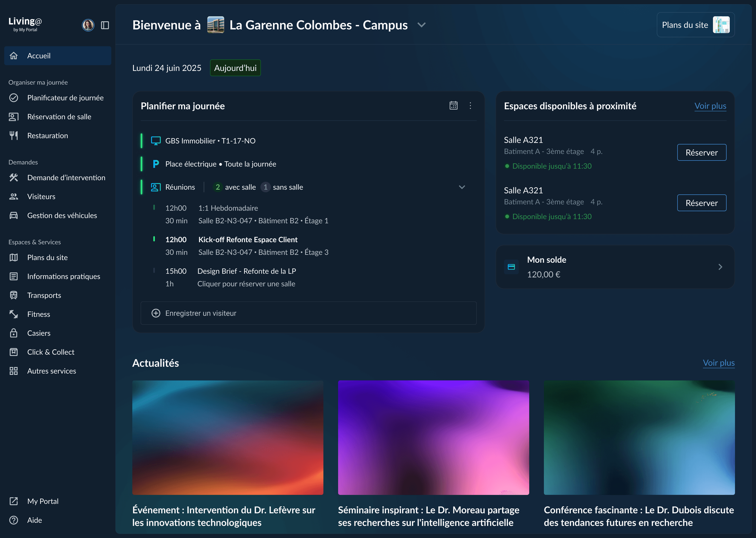
Task: Open the calendar icon in Planifier ma journée
Action: pos(453,106)
